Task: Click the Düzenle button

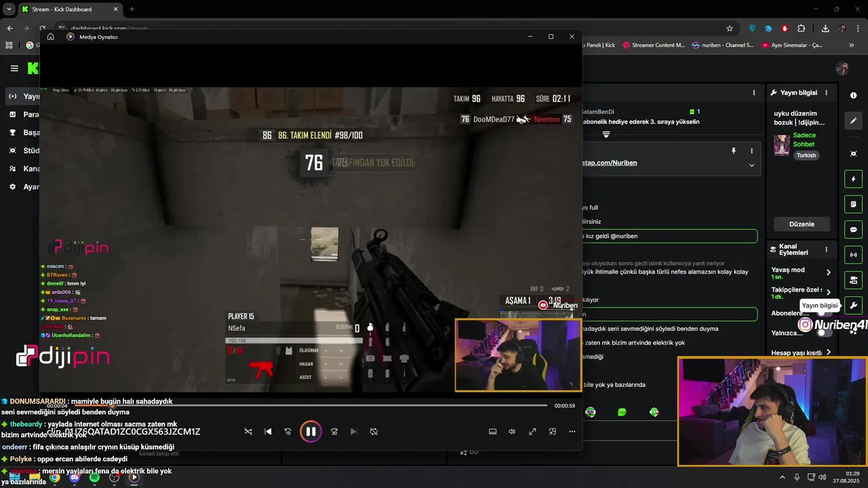Action: (802, 224)
